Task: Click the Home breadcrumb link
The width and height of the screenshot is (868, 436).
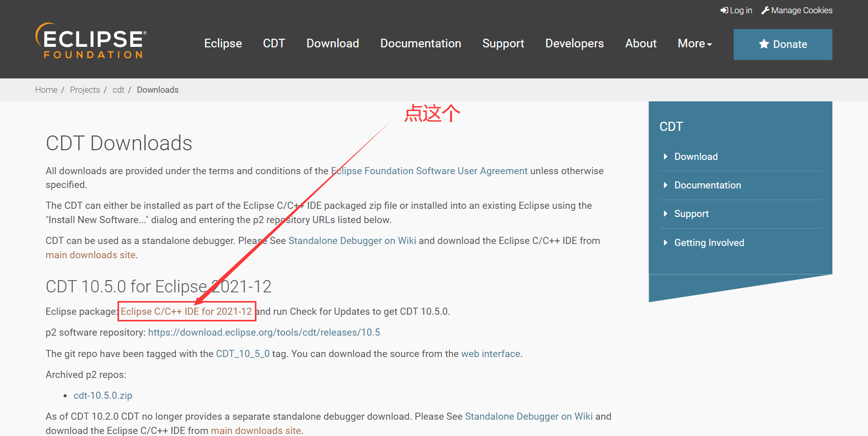Action: pos(46,90)
